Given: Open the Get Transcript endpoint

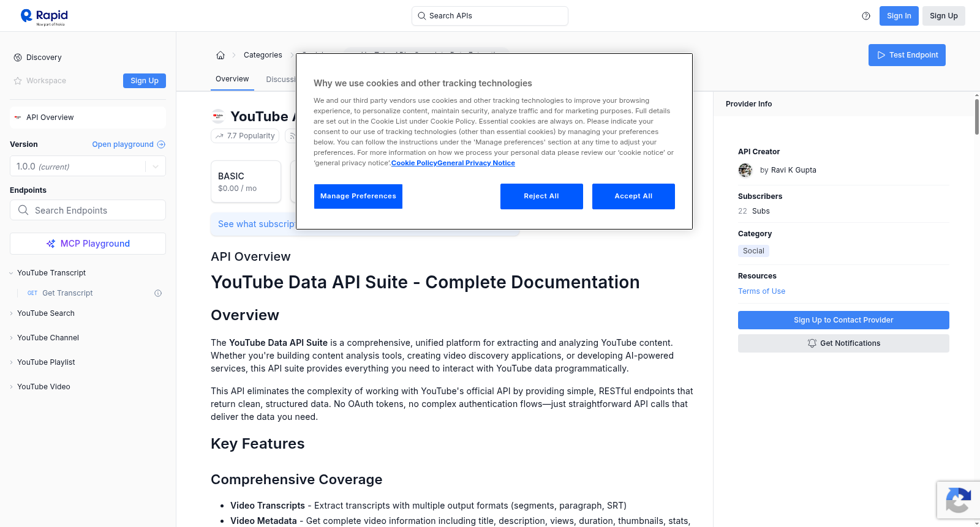Looking at the screenshot, I should [x=67, y=293].
